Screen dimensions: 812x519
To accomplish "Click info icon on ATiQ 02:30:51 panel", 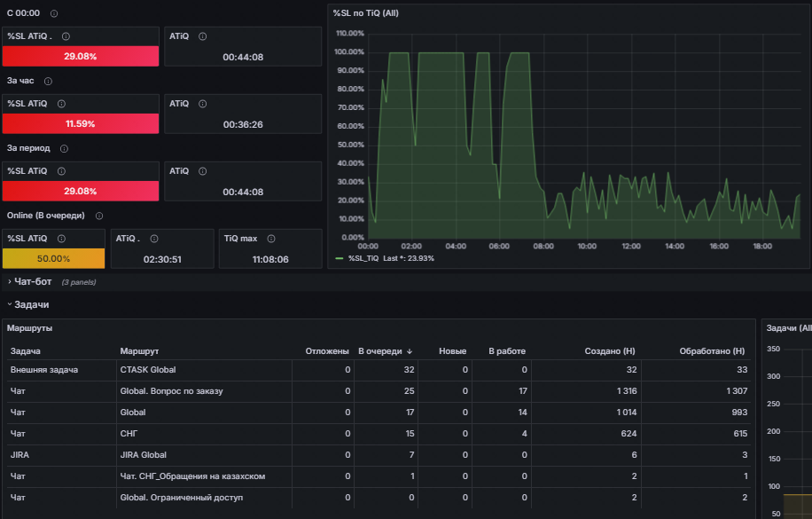I will (x=154, y=239).
